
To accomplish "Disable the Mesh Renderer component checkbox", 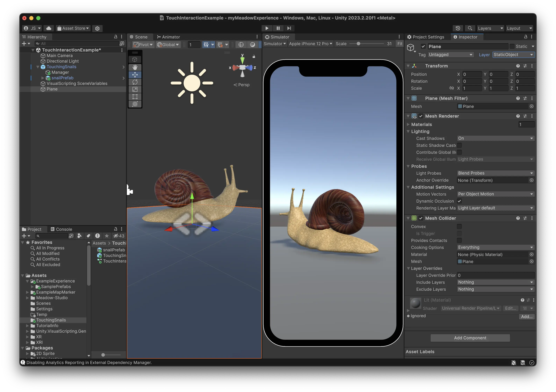I will [x=421, y=116].
